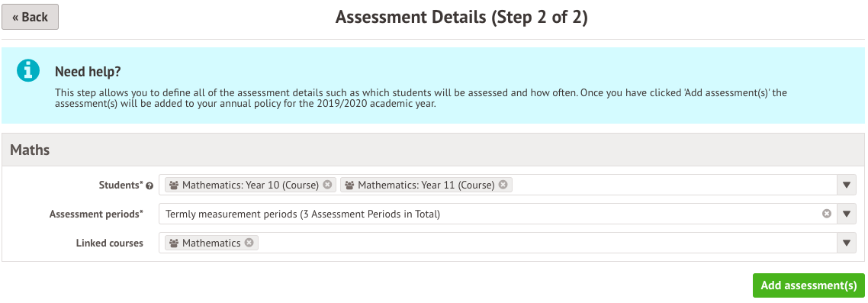868x303 pixels.
Task: Remove the Mathematics linked course tag
Action: tap(249, 243)
